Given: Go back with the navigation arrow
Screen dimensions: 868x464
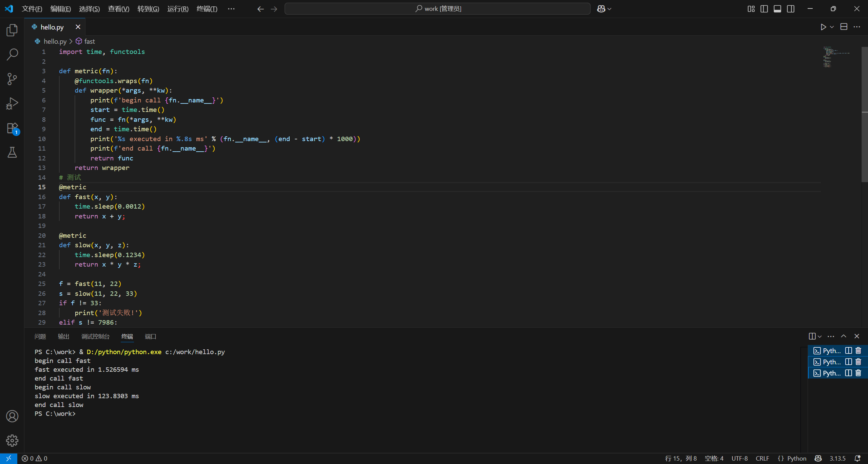Looking at the screenshot, I should click(x=261, y=9).
